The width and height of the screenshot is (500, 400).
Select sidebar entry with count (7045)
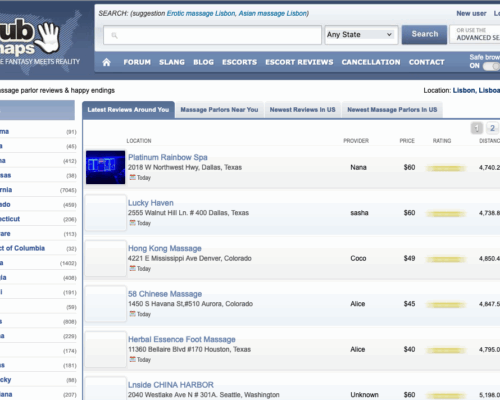click(38, 190)
